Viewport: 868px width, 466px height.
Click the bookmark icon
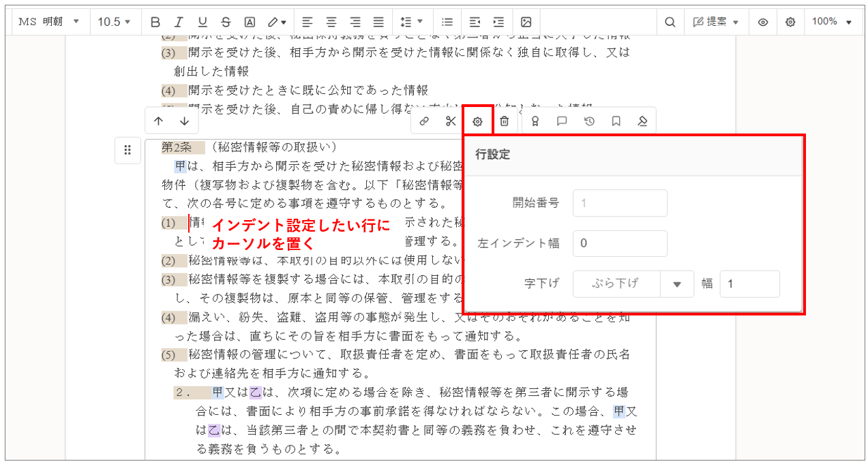[616, 121]
